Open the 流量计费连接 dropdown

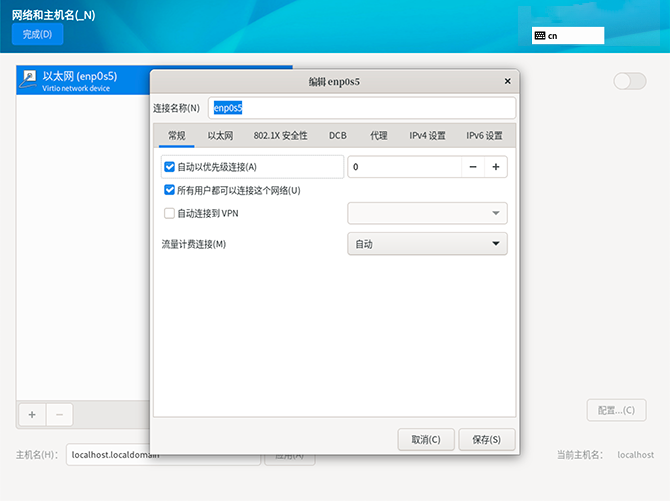[427, 244]
